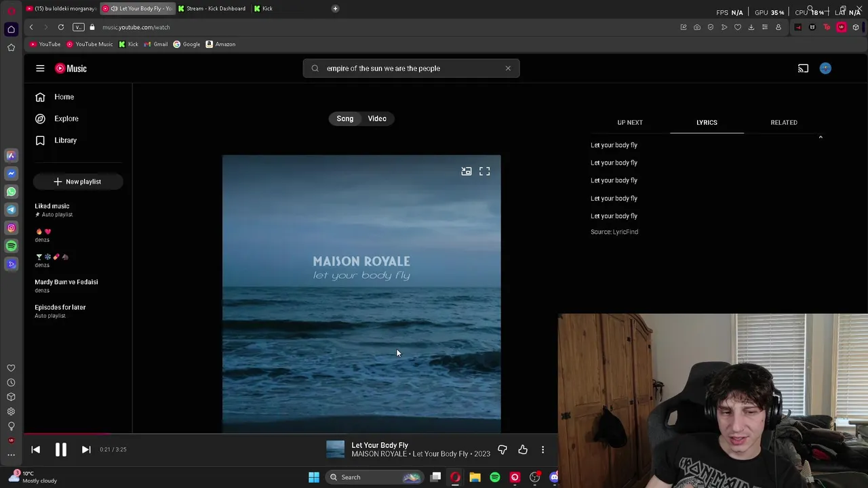This screenshot has height=488, width=868.
Task: Clear the search field with the X
Action: click(508, 68)
